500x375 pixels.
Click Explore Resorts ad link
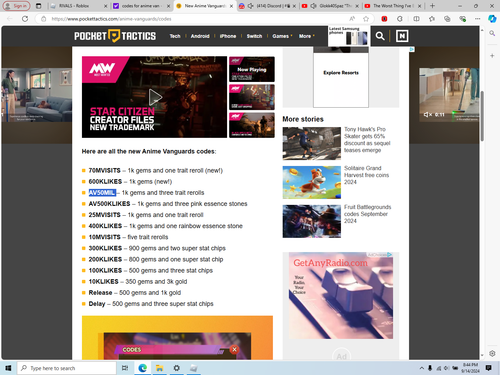tap(341, 73)
